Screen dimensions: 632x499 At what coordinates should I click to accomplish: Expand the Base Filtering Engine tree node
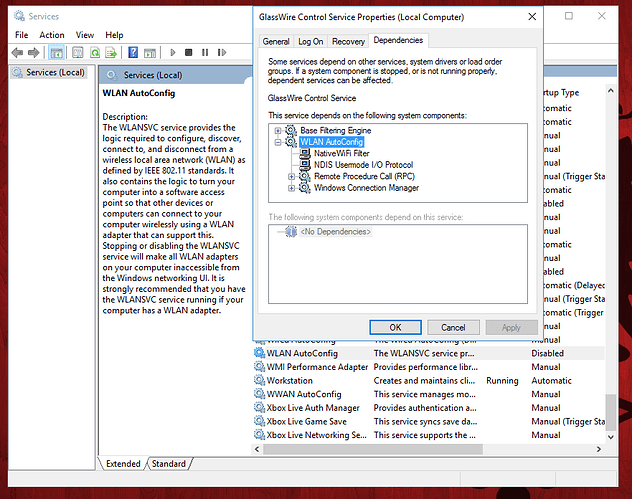click(x=278, y=131)
